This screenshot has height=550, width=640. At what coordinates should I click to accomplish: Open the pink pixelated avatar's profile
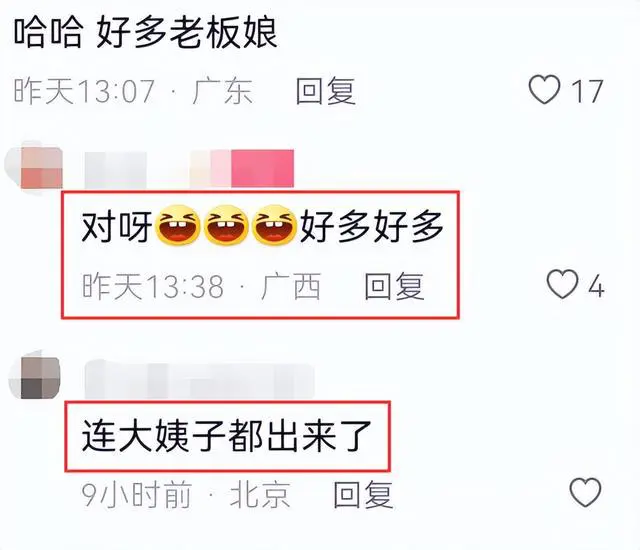point(38,168)
